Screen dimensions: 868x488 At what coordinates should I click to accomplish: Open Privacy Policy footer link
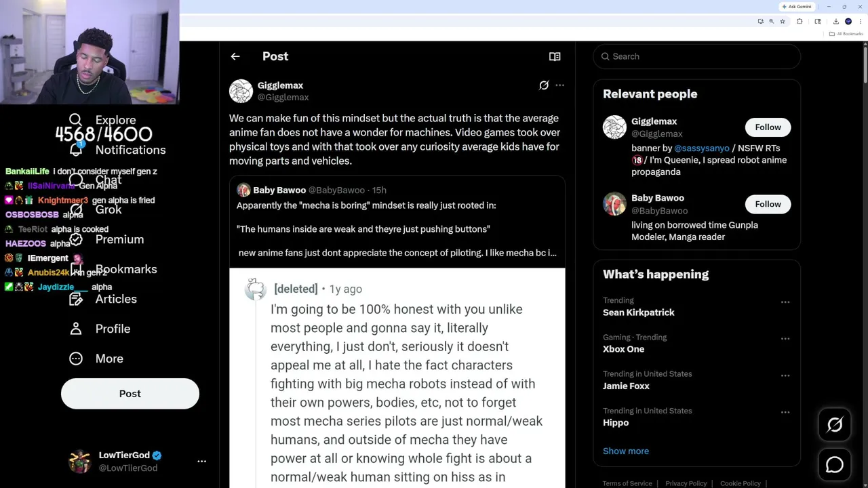pos(686,483)
